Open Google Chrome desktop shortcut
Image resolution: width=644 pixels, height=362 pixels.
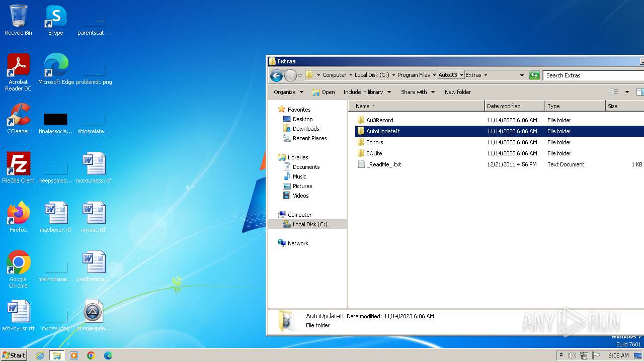(x=18, y=269)
